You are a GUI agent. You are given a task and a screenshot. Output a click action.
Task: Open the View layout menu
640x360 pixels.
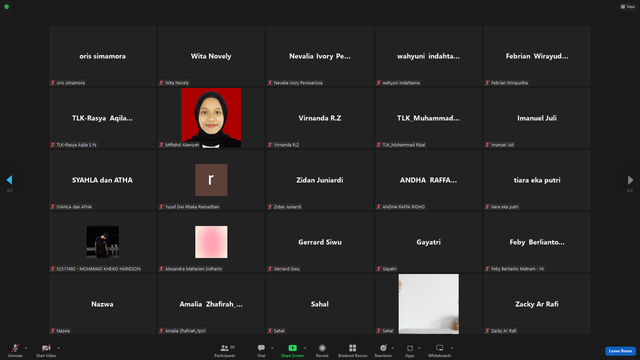(x=628, y=7)
